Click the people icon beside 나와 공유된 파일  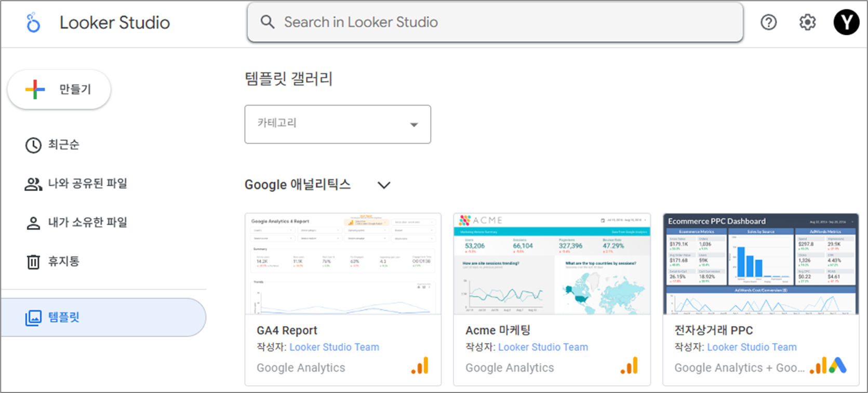(x=33, y=184)
